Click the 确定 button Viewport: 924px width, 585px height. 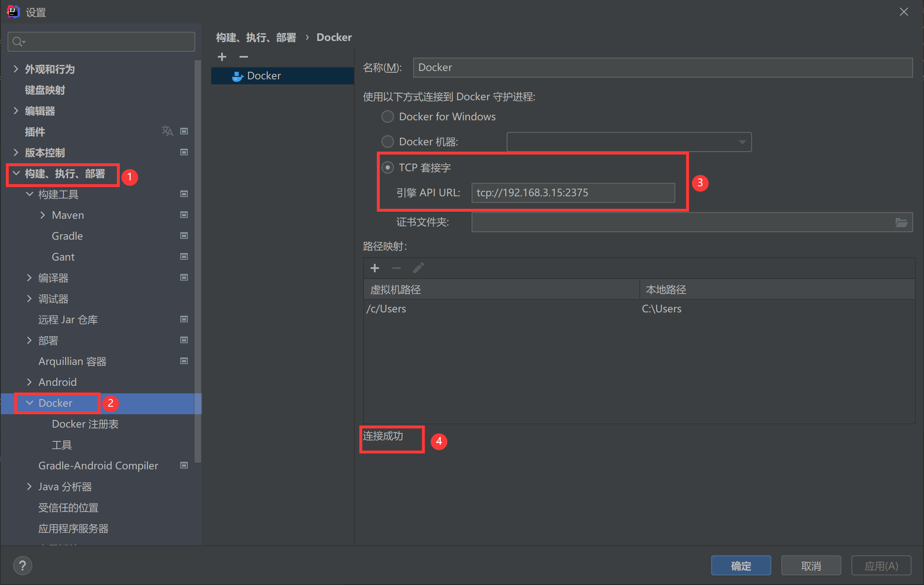pyautogui.click(x=741, y=566)
